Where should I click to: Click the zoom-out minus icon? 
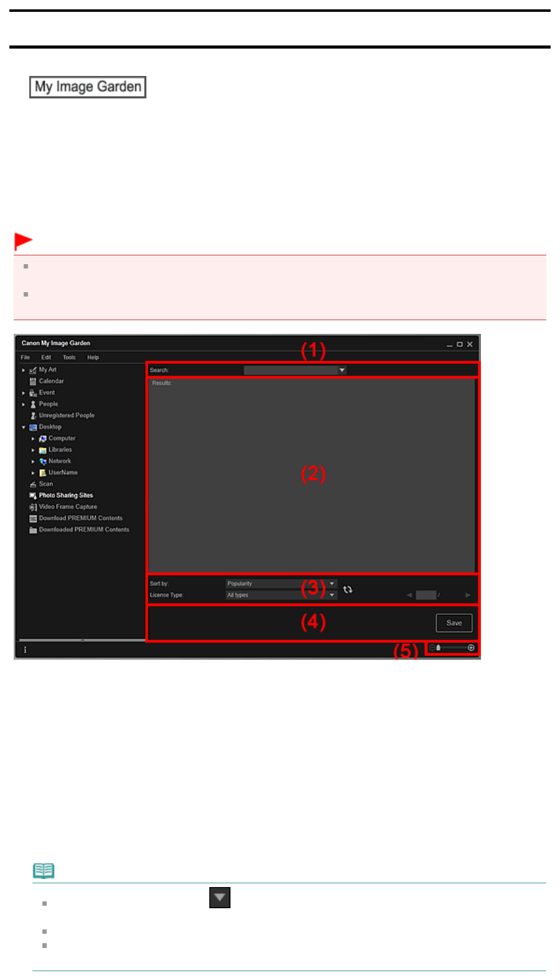click(x=432, y=648)
